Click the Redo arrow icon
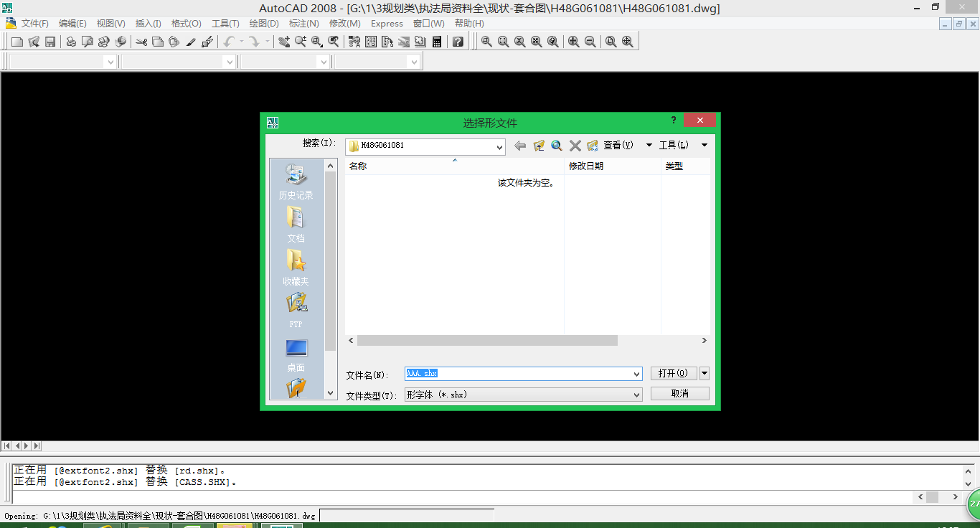Image resolution: width=980 pixels, height=528 pixels. [254, 42]
